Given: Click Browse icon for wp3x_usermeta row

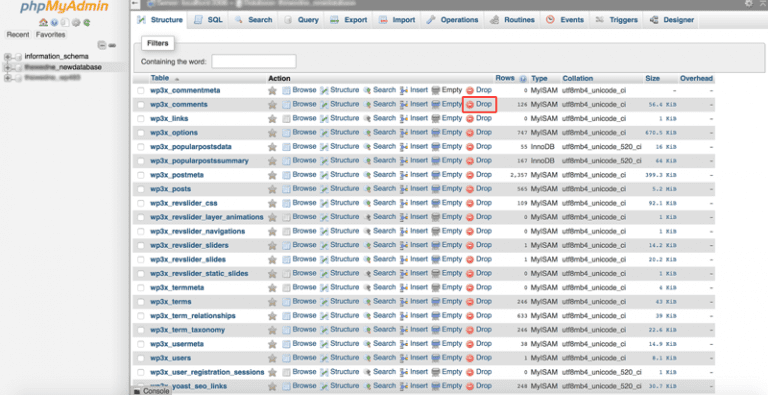Looking at the screenshot, I should click(287, 344).
